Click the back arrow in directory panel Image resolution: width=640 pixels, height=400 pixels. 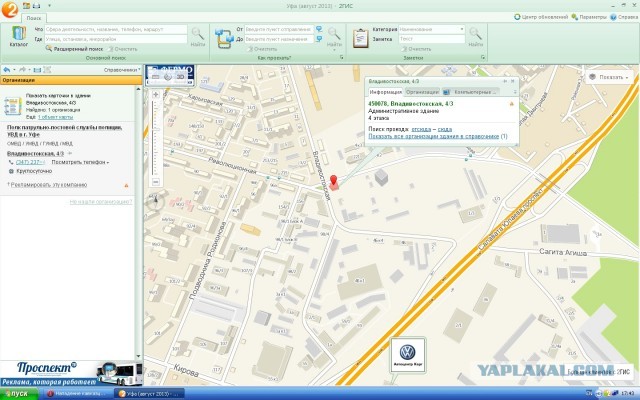pos(7,69)
